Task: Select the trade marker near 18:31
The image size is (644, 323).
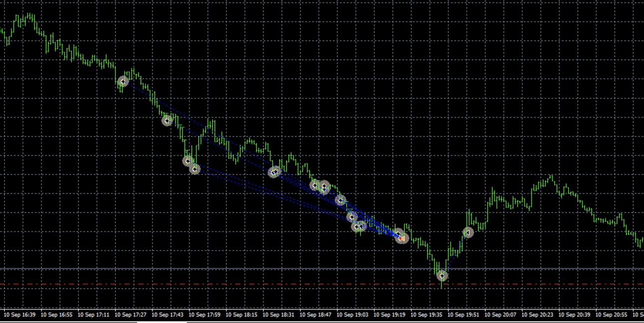Action: coord(274,172)
